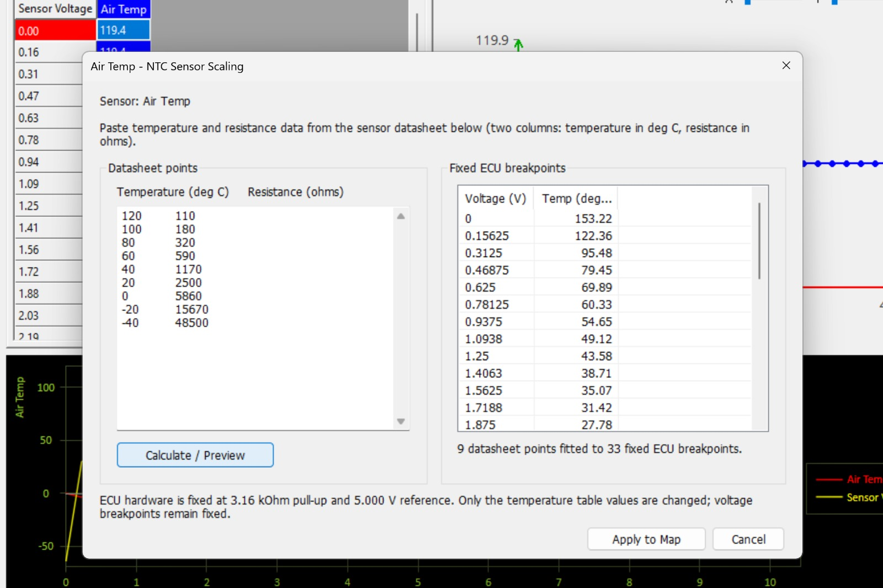Viewport: 883px width, 588px height.
Task: Select breakpoint row with voltage 0.78125
Action: 605,304
